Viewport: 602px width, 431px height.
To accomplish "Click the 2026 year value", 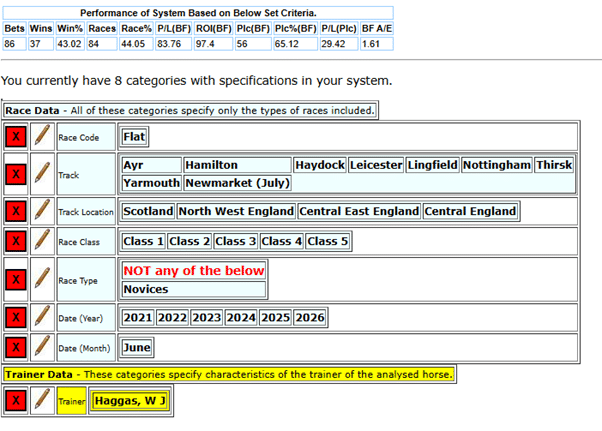I will coord(309,317).
